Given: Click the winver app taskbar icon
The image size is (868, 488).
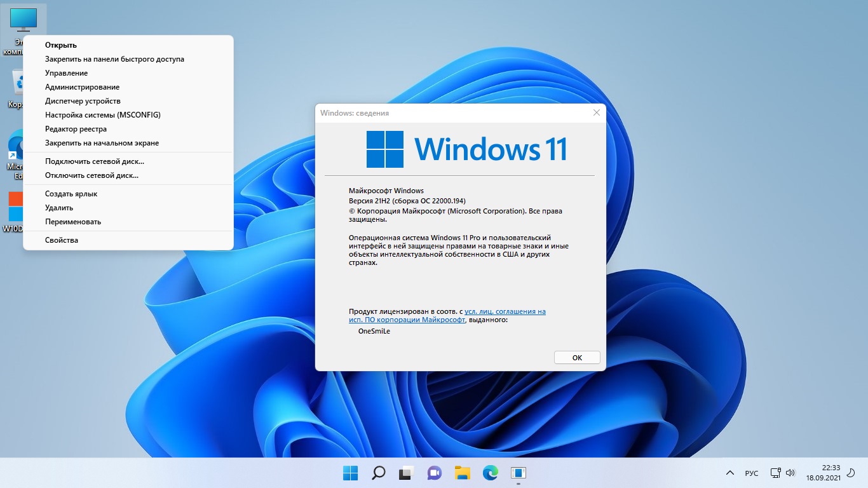Looking at the screenshot, I should tap(519, 473).
